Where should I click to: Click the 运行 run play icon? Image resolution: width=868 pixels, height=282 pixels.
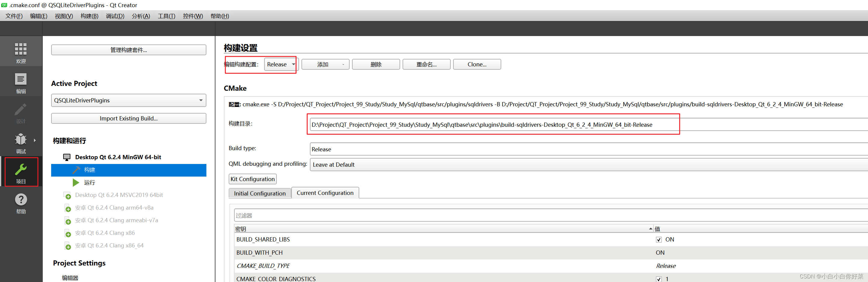point(76,182)
